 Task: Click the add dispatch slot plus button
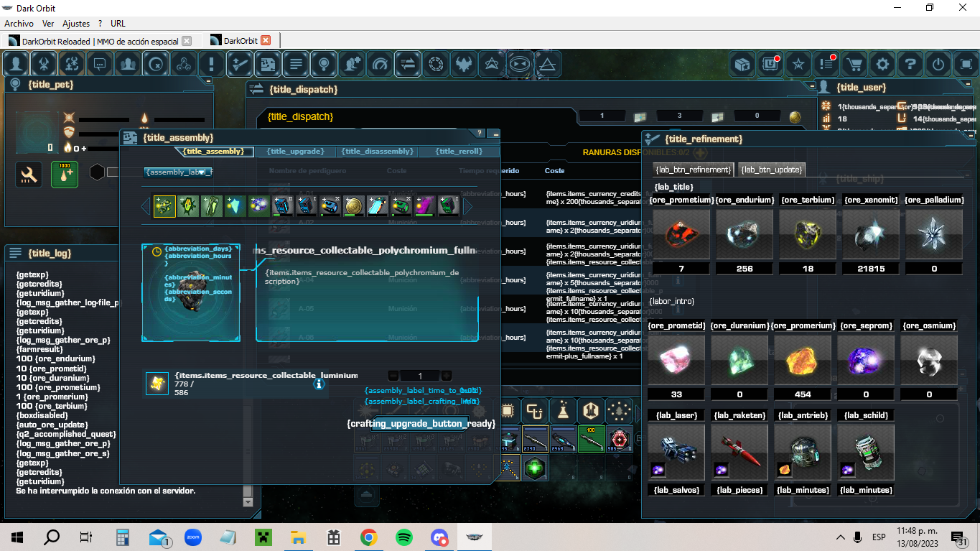coord(700,153)
